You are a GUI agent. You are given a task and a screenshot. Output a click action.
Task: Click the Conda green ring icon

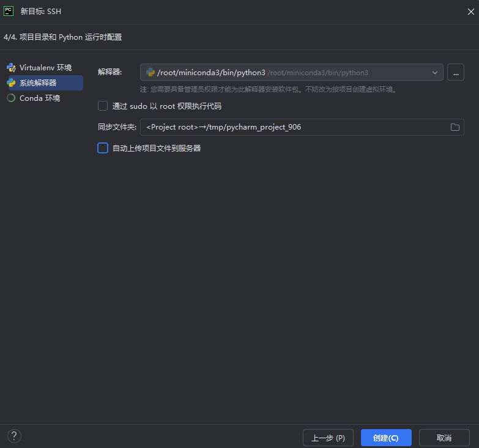(x=11, y=98)
